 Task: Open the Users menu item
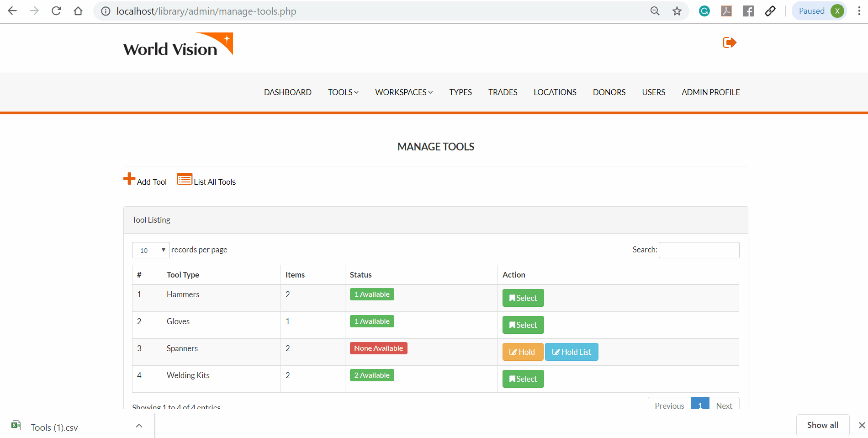coord(654,92)
